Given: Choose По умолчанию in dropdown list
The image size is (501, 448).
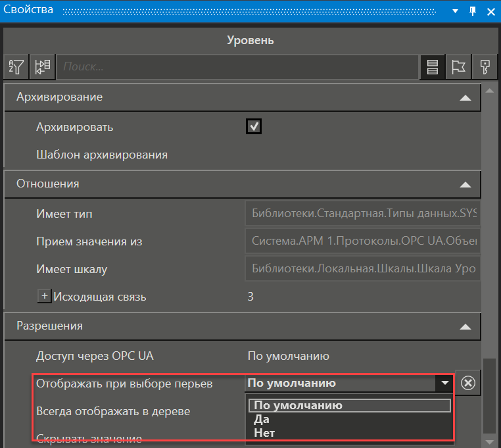Looking at the screenshot, I should (x=297, y=405).
